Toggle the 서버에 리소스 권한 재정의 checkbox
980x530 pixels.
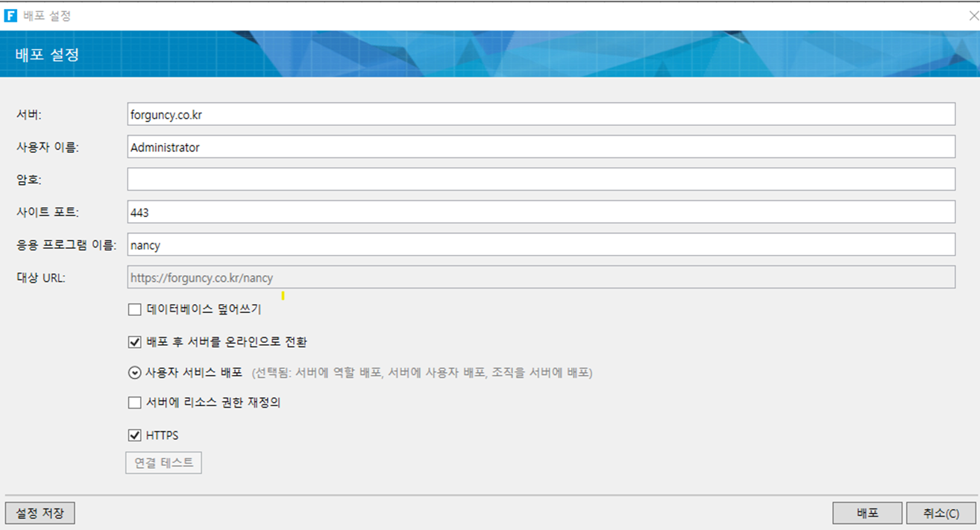click(x=135, y=403)
